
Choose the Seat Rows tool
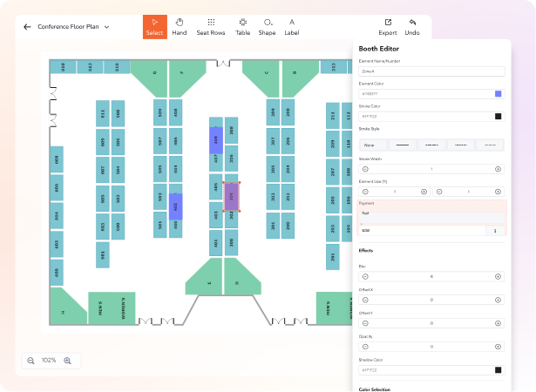[x=211, y=27]
